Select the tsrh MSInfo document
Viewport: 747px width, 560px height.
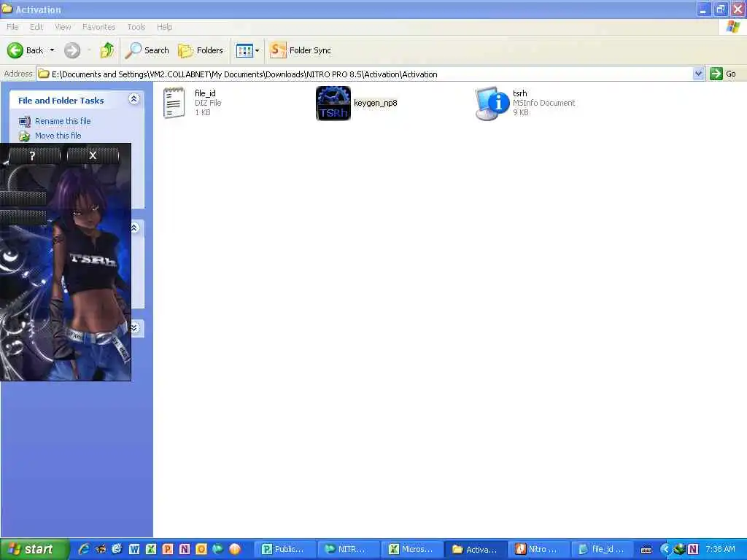click(x=525, y=103)
